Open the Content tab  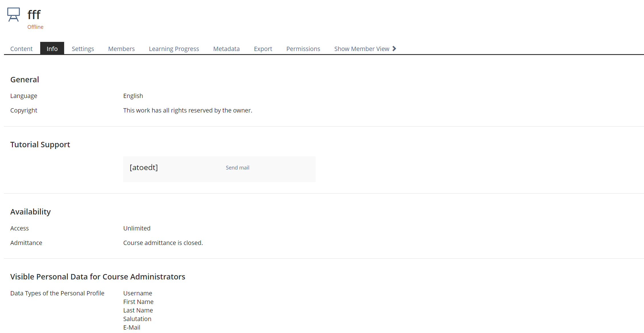(x=21, y=49)
